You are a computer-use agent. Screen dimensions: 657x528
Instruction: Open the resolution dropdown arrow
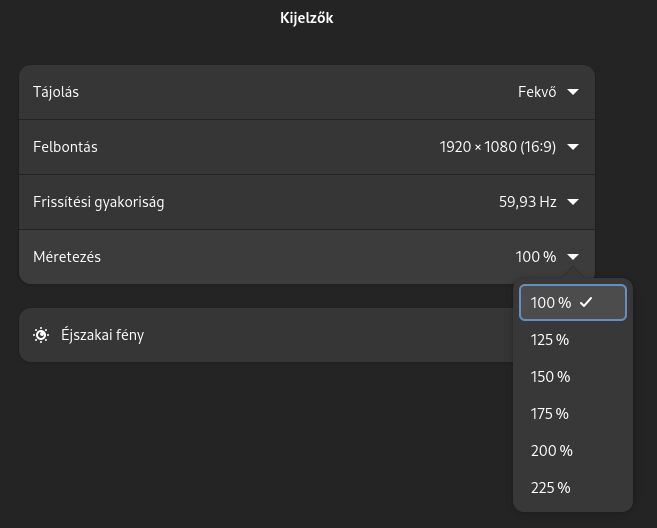(573, 147)
